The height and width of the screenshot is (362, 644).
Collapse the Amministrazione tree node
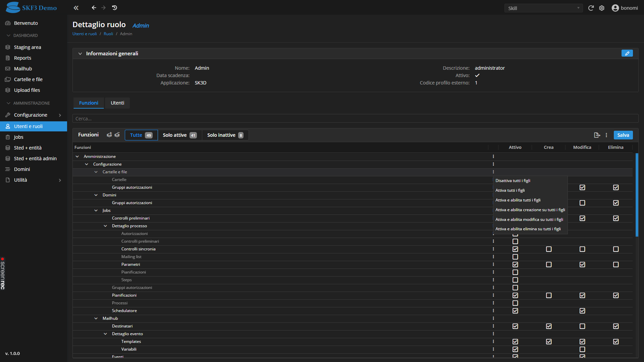(x=77, y=157)
